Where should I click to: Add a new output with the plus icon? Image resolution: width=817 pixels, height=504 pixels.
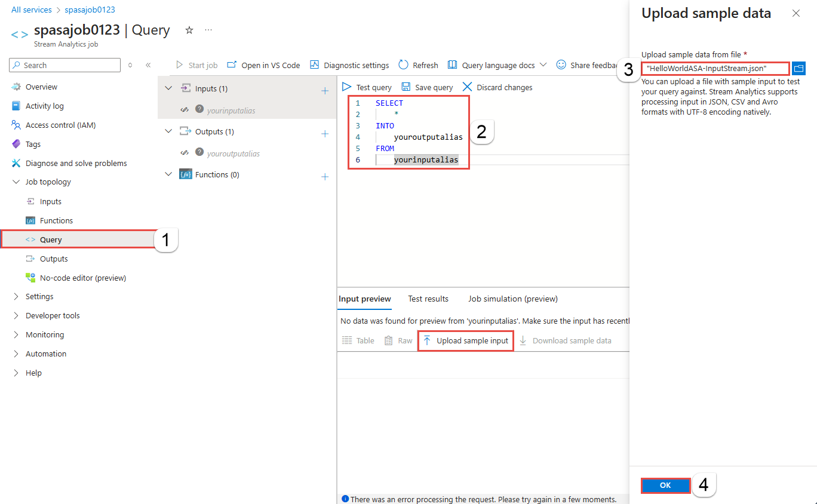pos(325,134)
